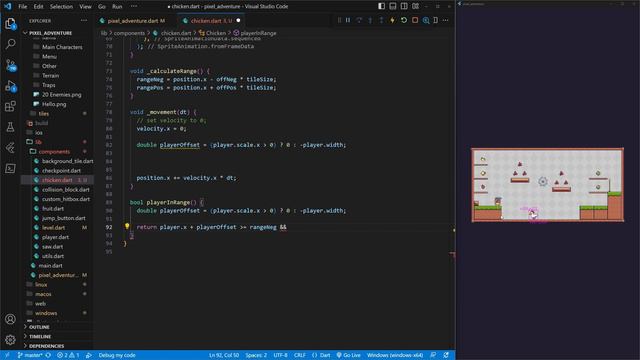Viewport: 640px width, 360px height.
Task: Open level.dart in the explorer
Action: pos(53,227)
